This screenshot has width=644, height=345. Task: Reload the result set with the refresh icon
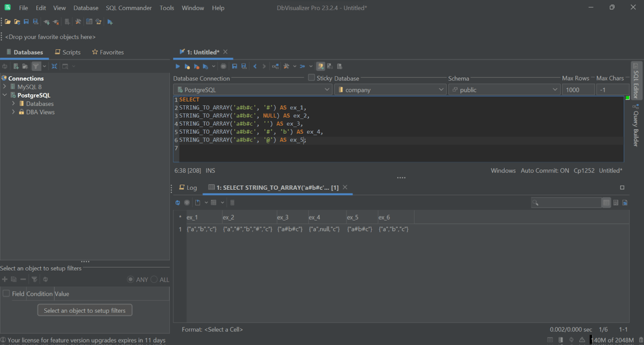pyautogui.click(x=177, y=202)
